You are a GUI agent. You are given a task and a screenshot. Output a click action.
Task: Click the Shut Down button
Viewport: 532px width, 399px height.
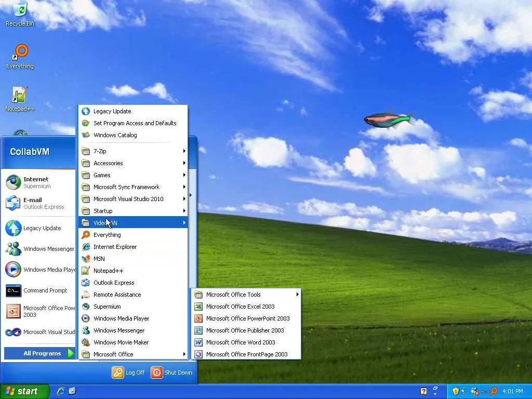(172, 372)
